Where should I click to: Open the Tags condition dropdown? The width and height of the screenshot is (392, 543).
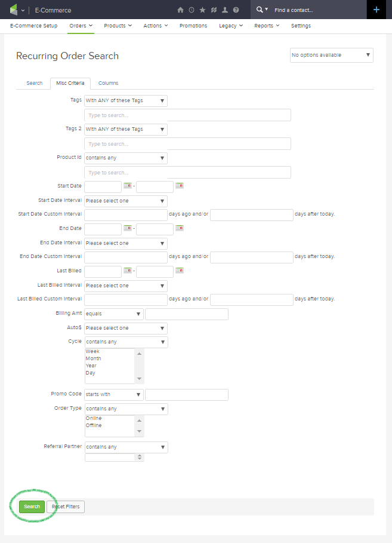coord(125,101)
